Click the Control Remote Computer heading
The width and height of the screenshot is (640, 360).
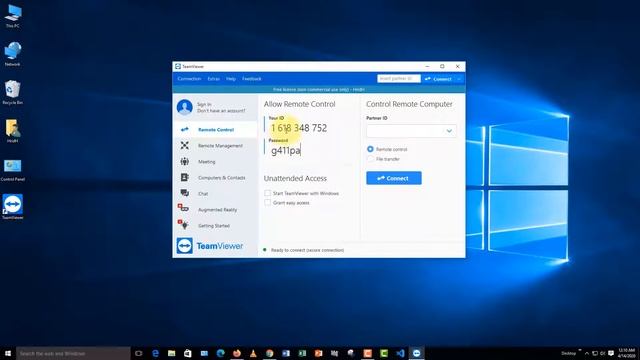[x=409, y=104]
